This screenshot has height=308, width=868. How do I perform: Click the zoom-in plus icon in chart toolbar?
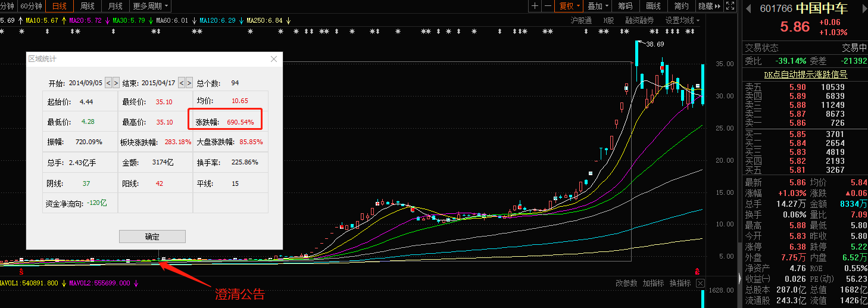(x=535, y=6)
